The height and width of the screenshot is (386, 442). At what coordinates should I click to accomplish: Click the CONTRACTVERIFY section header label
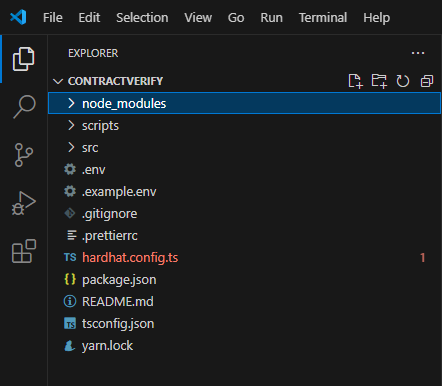pos(115,81)
